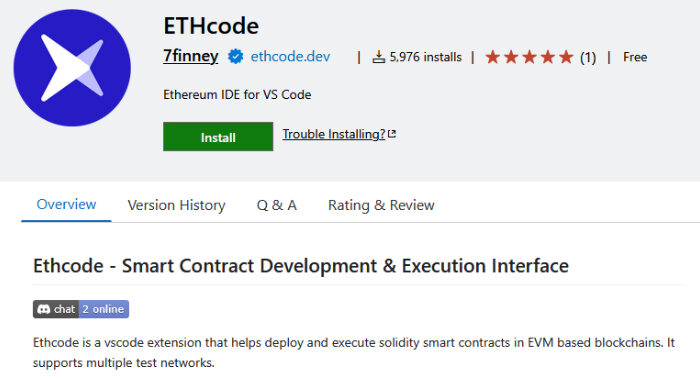700x380 pixels.
Task: Open the Trouble Installing help link
Action: (x=333, y=134)
